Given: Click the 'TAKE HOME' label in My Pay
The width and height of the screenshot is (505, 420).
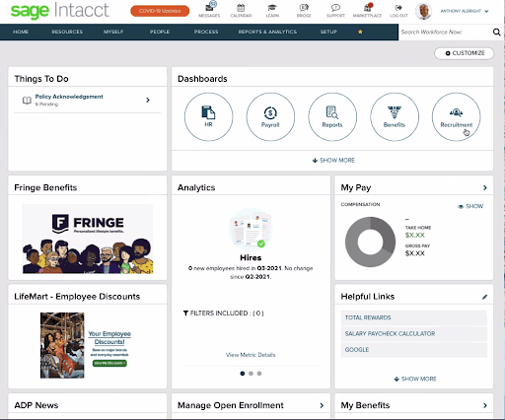Looking at the screenshot, I should (418, 228).
